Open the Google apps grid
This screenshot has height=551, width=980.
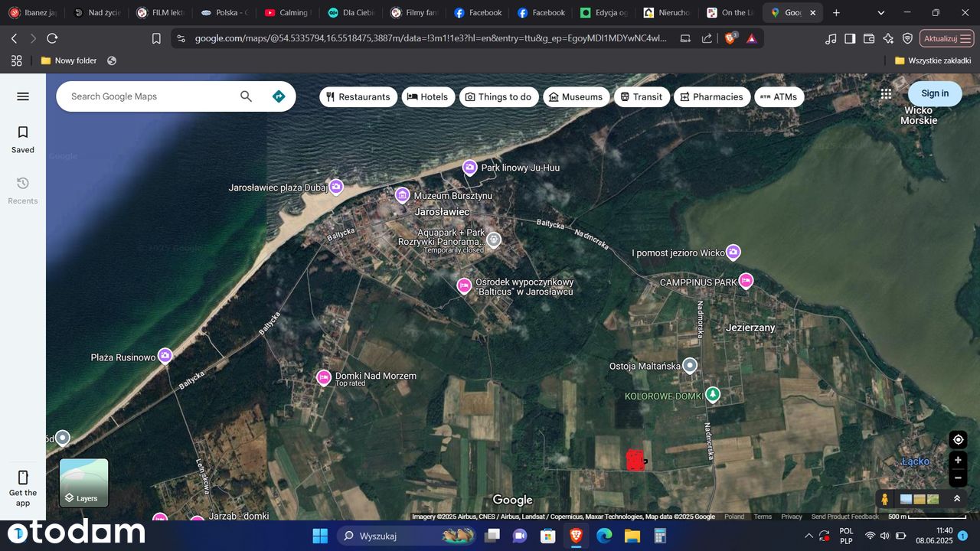[886, 93]
